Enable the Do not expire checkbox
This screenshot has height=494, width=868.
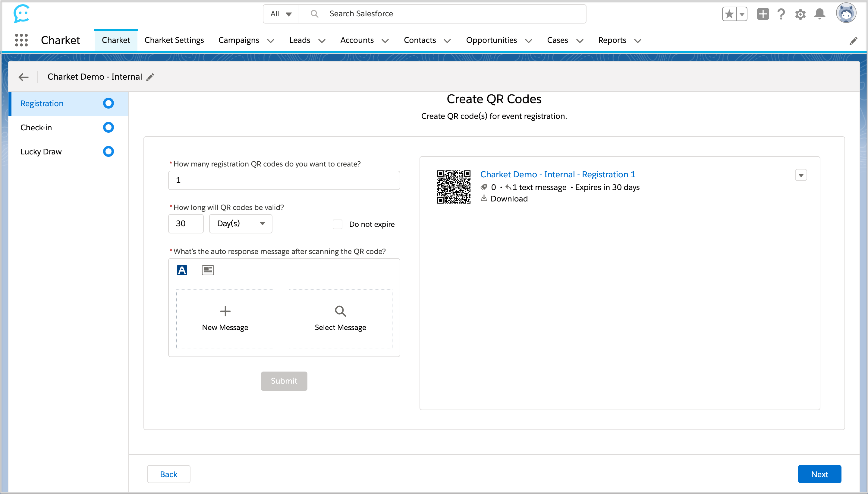[x=337, y=224]
